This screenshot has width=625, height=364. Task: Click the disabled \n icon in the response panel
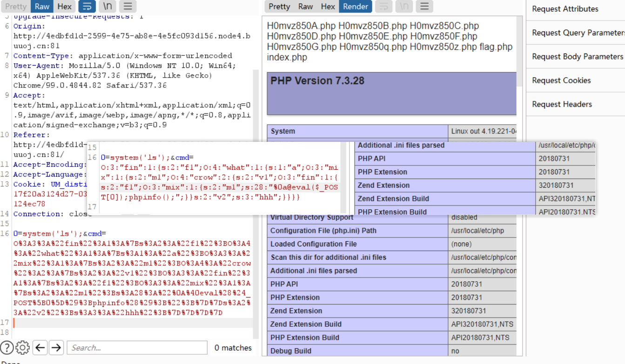pos(404,7)
